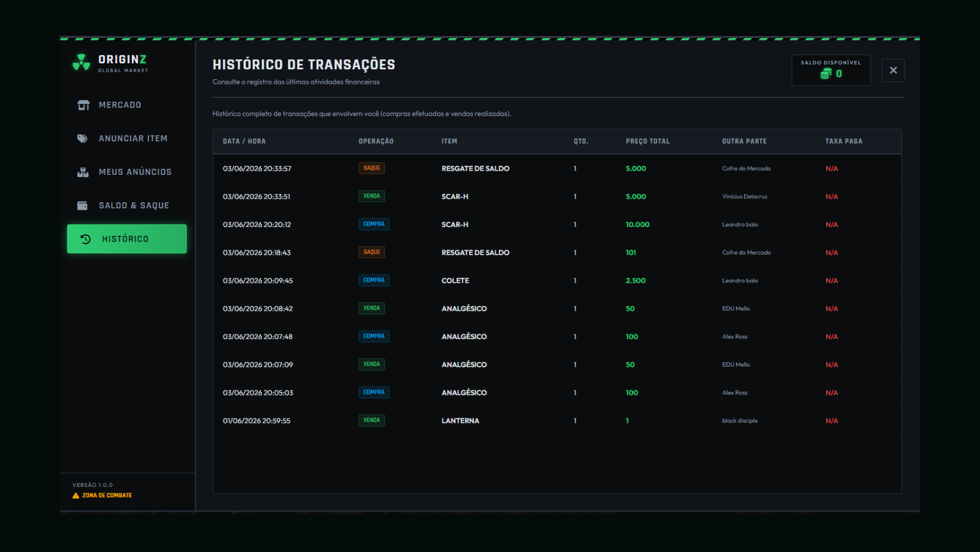The image size is (980, 552).
Task: Click the Mercado storefront icon
Action: (x=83, y=105)
